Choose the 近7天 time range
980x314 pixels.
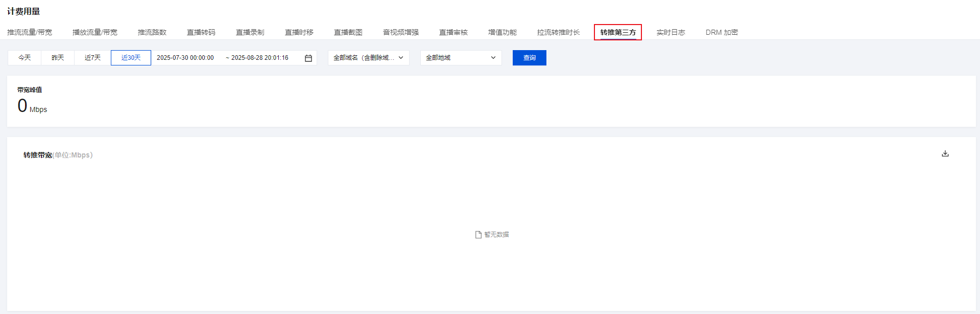tap(92, 58)
